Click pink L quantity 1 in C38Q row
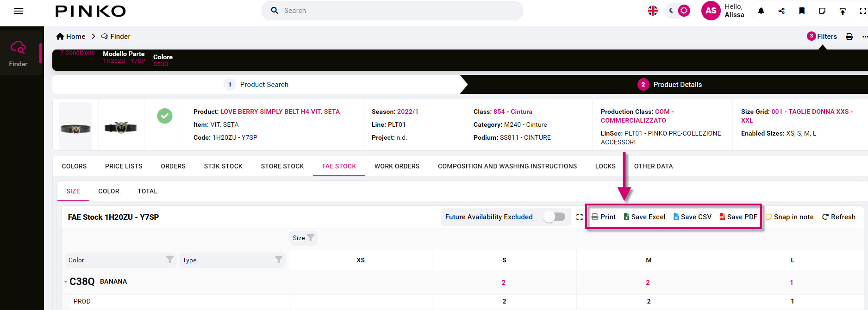This screenshot has height=310, width=868. pos(792,283)
